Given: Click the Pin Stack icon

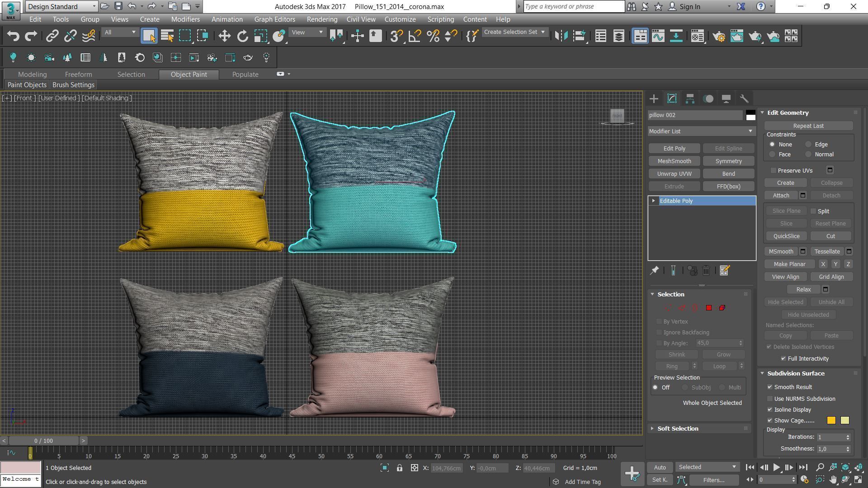Looking at the screenshot, I should pyautogui.click(x=654, y=270).
